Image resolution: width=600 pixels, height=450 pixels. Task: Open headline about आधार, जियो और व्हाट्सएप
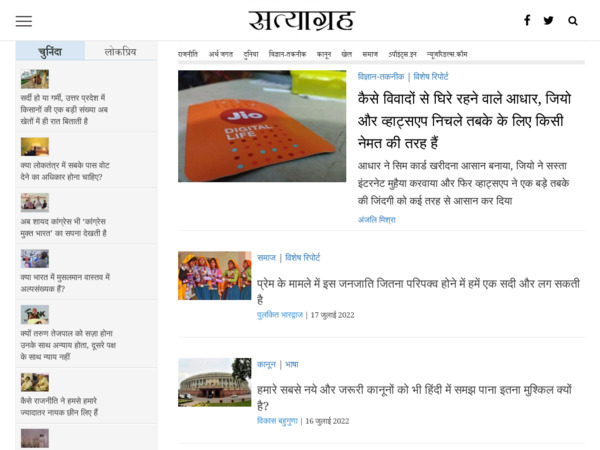(x=464, y=121)
